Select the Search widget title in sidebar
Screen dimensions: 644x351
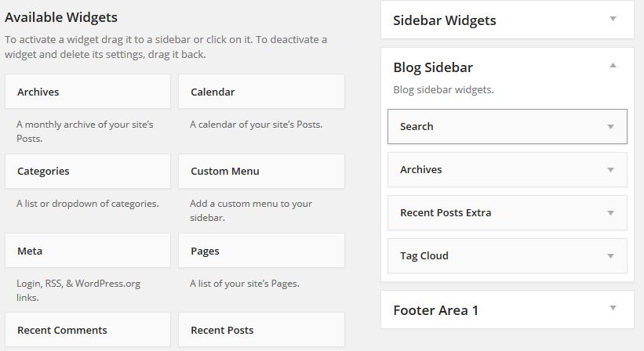417,127
